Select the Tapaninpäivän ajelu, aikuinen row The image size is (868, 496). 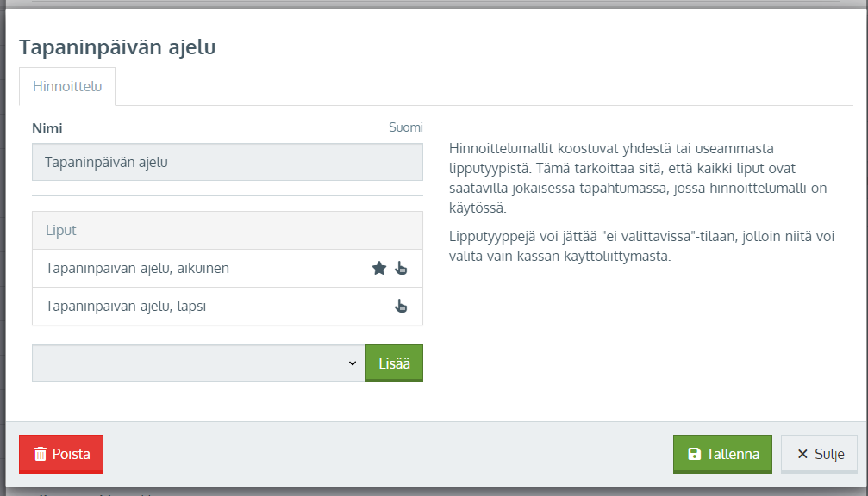coord(228,268)
